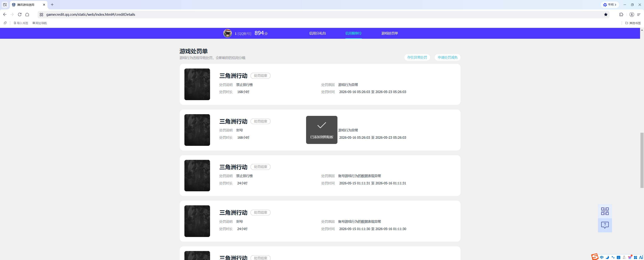
Task: Reload the page with the refresh icon
Action: click(19, 14)
